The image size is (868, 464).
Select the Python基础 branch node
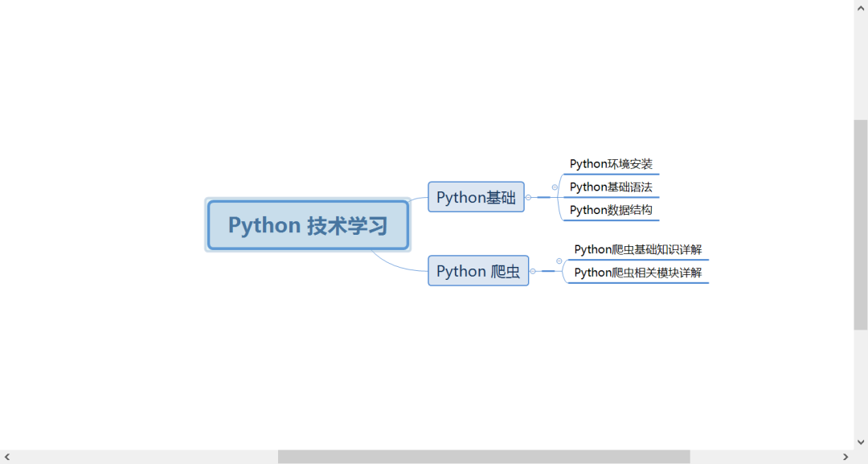click(476, 197)
